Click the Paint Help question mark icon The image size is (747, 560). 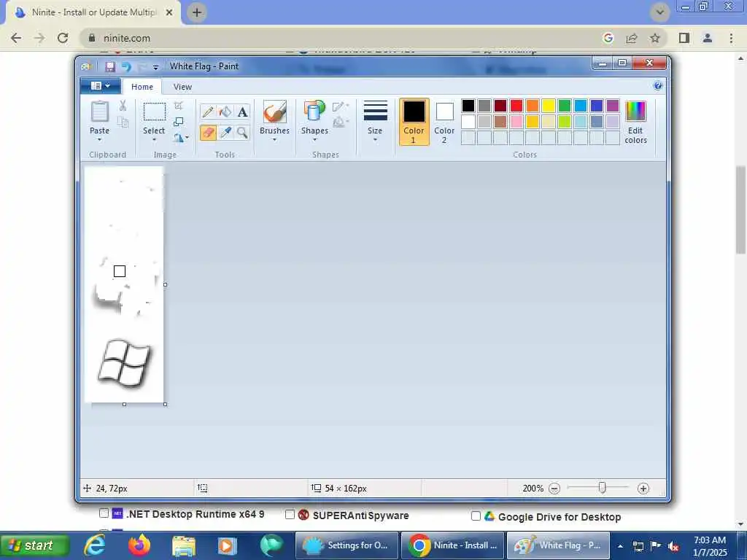[658, 86]
